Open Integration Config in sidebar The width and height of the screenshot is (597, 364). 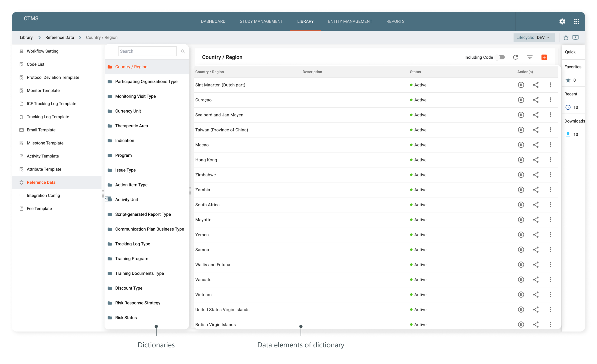[x=43, y=196]
